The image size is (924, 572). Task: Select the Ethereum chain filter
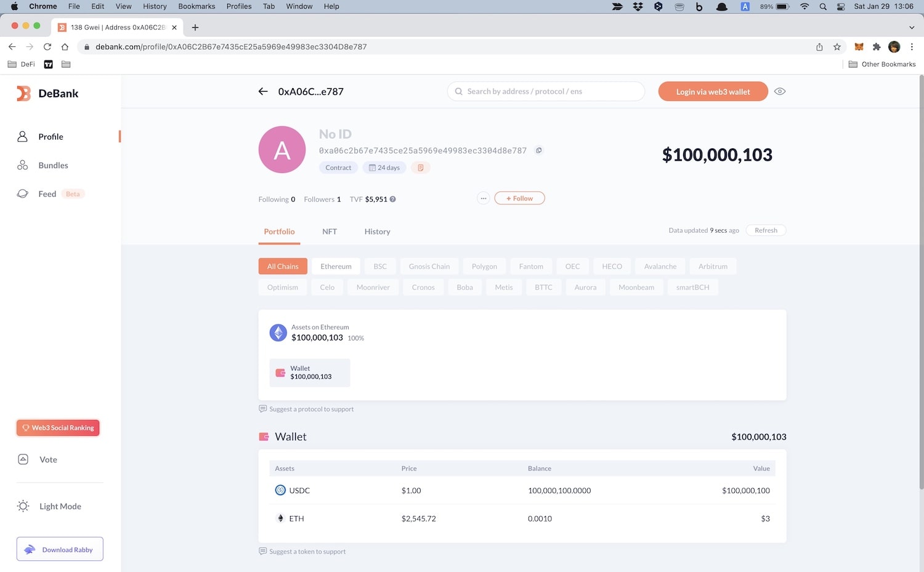pos(336,266)
